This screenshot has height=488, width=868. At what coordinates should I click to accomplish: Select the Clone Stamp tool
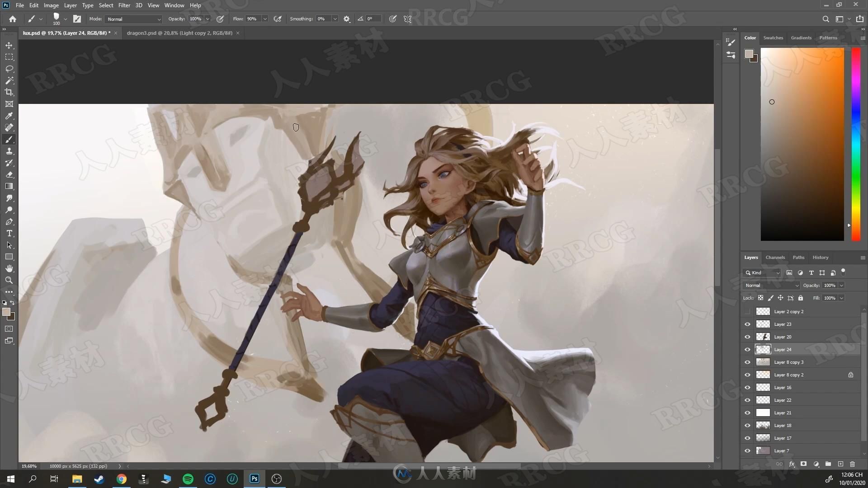[9, 151]
